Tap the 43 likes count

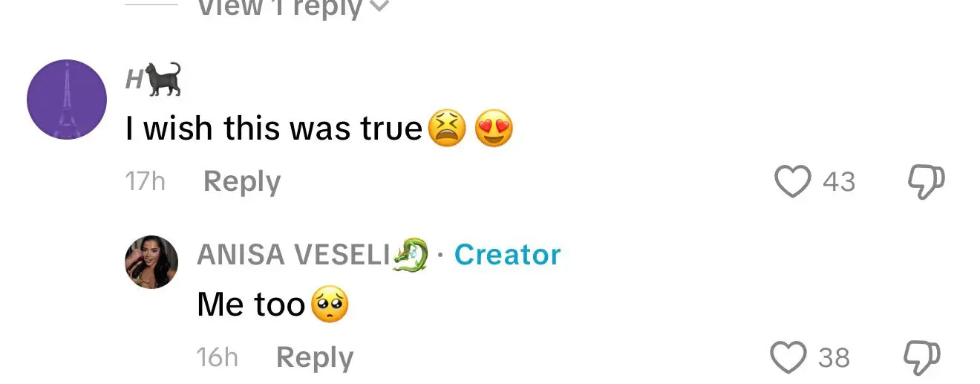[839, 182]
